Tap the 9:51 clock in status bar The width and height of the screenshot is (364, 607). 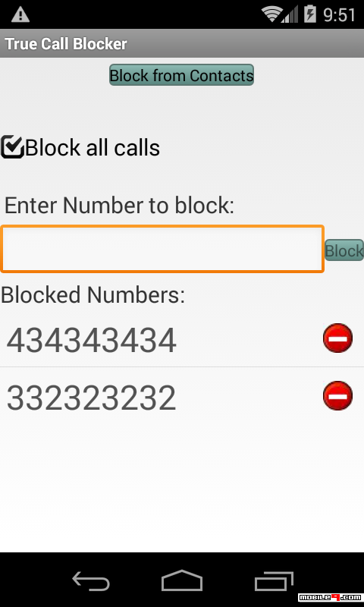point(339,14)
